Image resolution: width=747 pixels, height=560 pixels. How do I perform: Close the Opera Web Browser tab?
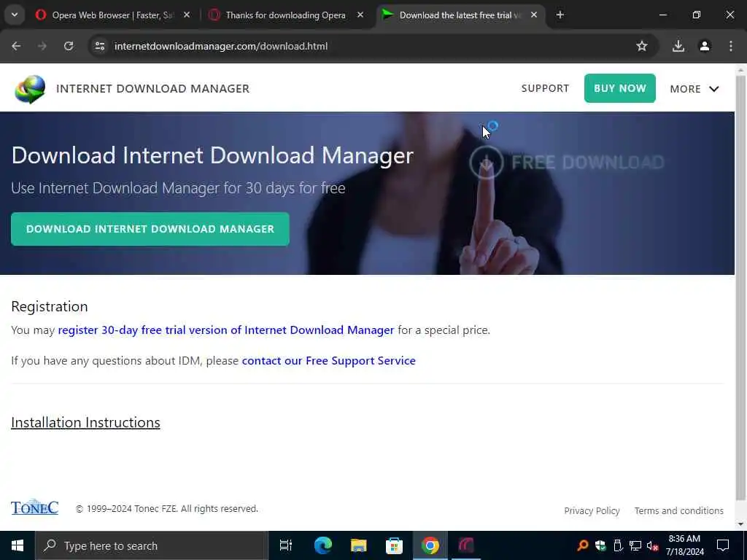click(x=187, y=15)
